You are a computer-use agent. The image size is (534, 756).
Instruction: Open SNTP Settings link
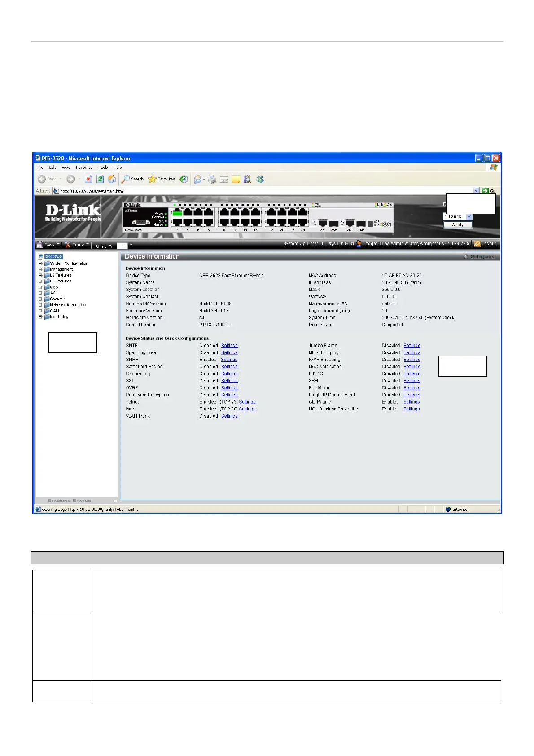[229, 346]
